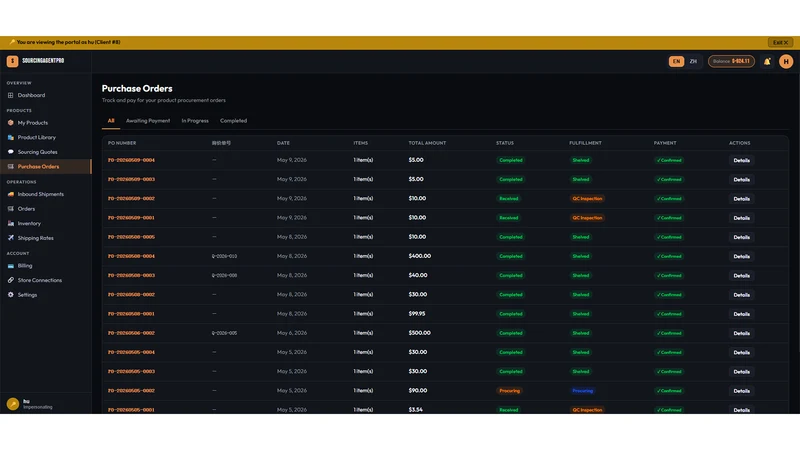This screenshot has height=450, width=800.
Task: Select the EN language toggle
Action: coord(676,62)
